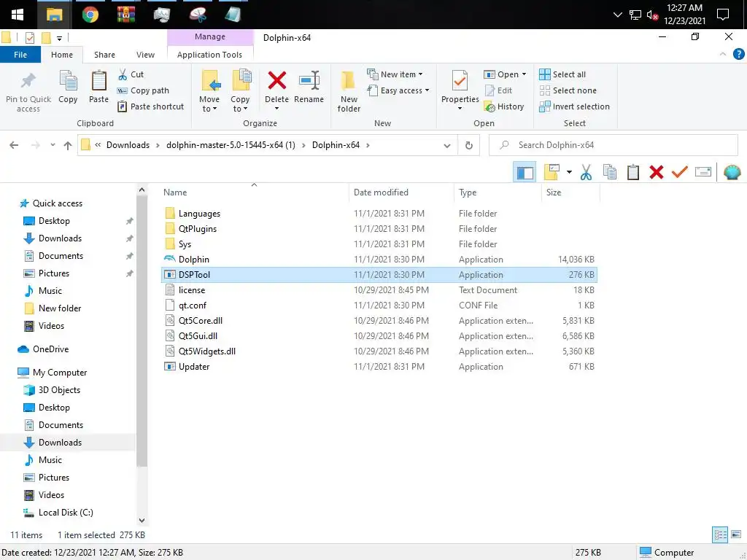
Task: Click Downloads in the address breadcrumb
Action: pyautogui.click(x=128, y=145)
